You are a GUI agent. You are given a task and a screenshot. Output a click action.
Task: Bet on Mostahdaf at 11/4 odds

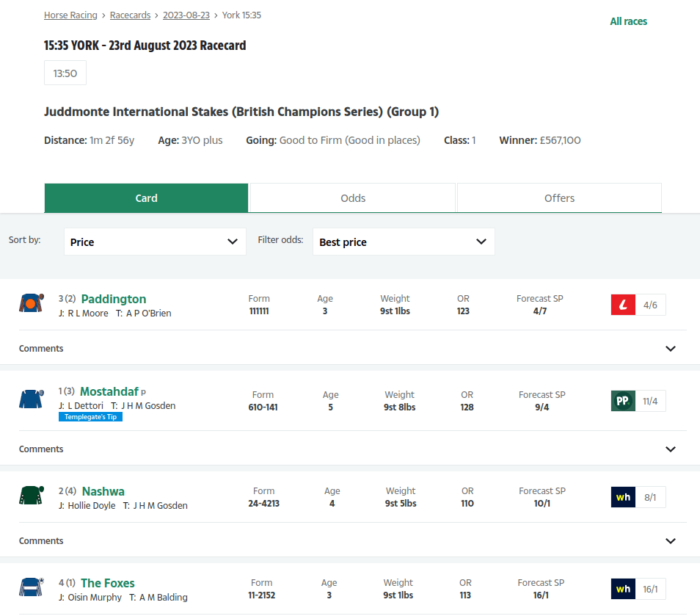[650, 401]
